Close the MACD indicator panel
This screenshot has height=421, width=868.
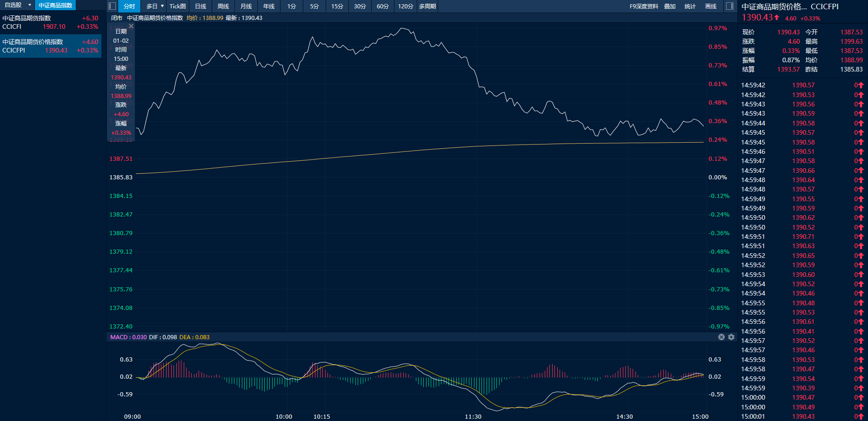point(721,337)
